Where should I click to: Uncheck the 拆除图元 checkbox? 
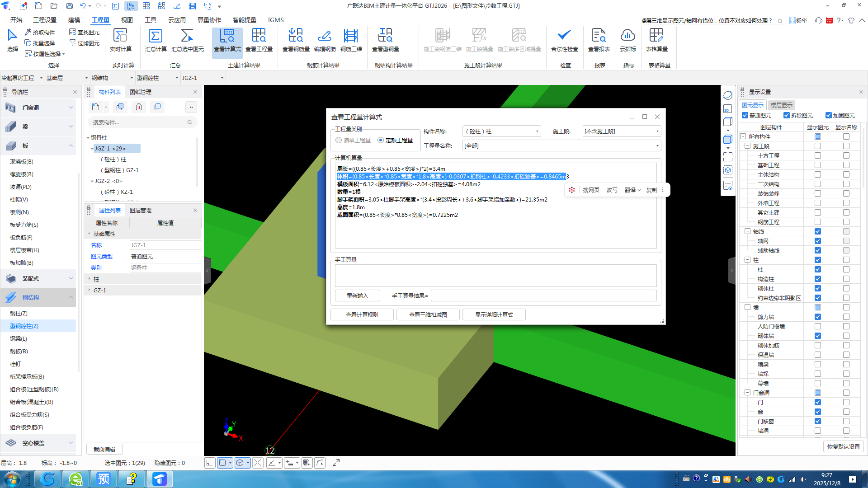pos(787,116)
